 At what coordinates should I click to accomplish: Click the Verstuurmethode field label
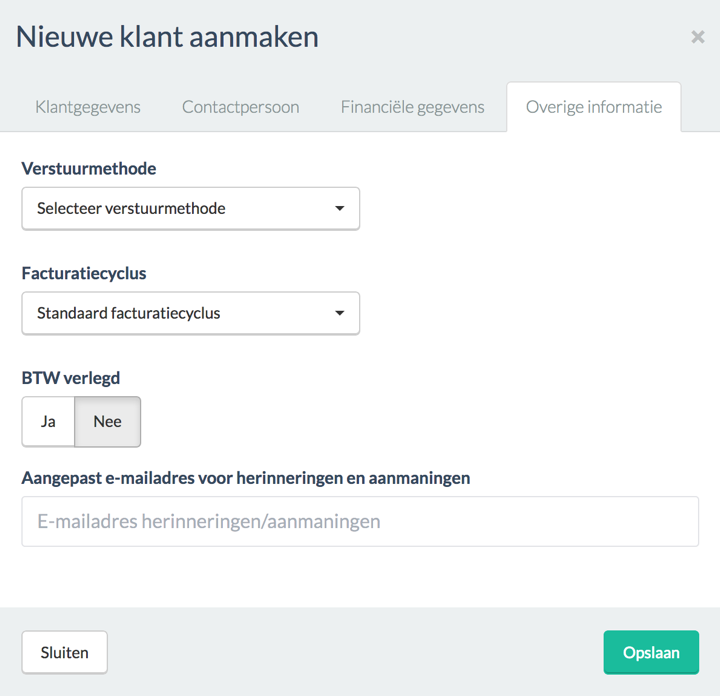tap(89, 169)
